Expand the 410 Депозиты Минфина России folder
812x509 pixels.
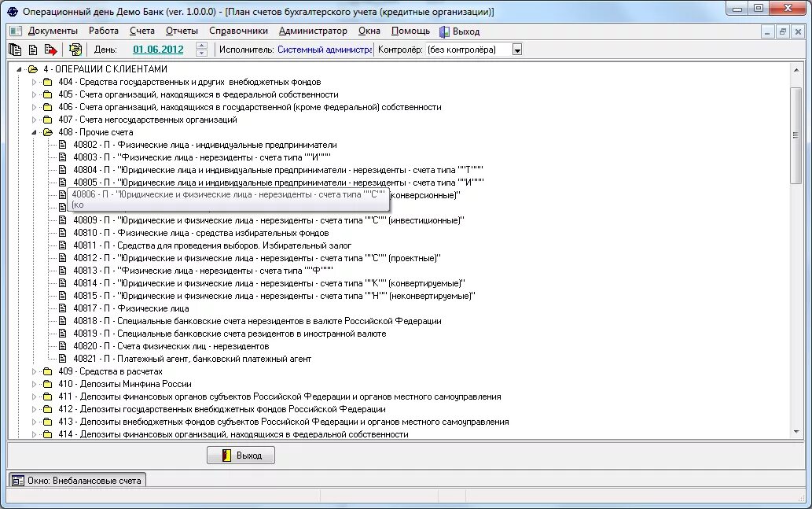(34, 384)
